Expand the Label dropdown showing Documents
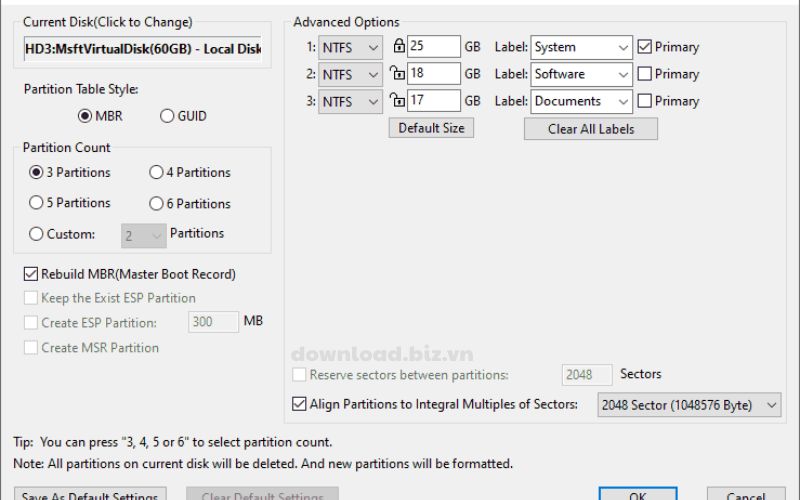Screen dimensions: 800x500 582,101
